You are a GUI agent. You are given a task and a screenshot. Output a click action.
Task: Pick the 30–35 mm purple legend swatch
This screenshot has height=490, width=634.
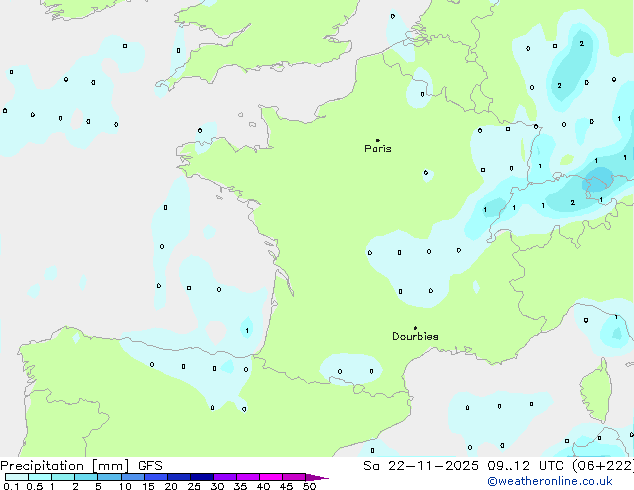point(225,477)
